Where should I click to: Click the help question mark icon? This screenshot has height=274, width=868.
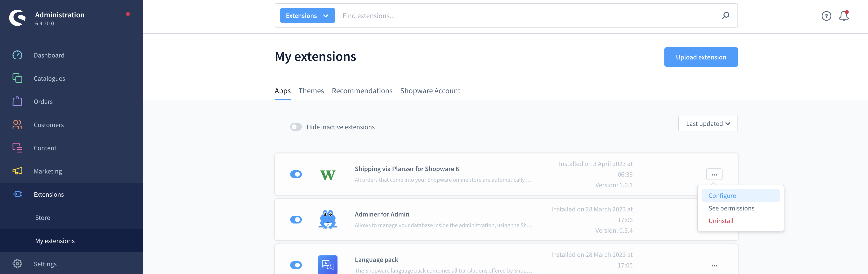pos(826,15)
